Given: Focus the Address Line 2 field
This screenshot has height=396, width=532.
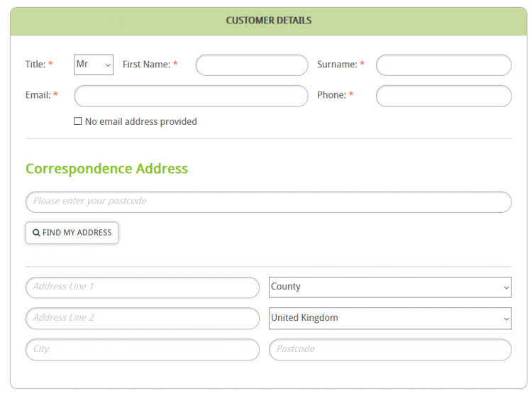Looking at the screenshot, I should pyautogui.click(x=143, y=319).
